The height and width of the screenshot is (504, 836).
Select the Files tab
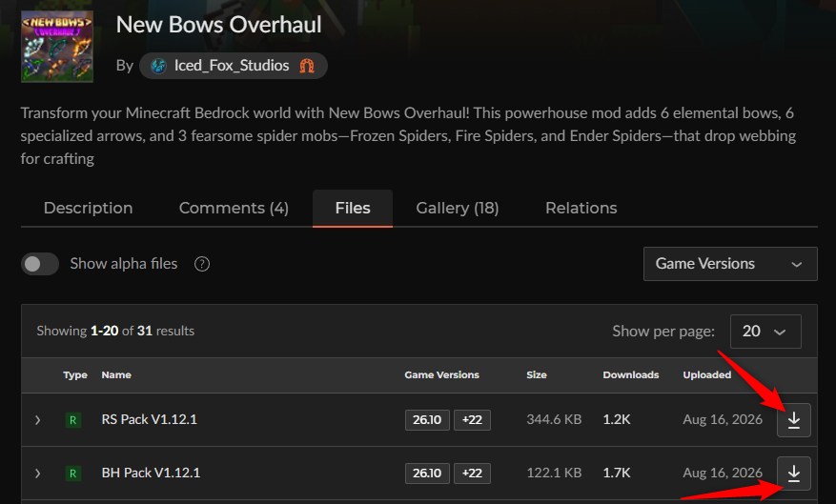pos(353,209)
